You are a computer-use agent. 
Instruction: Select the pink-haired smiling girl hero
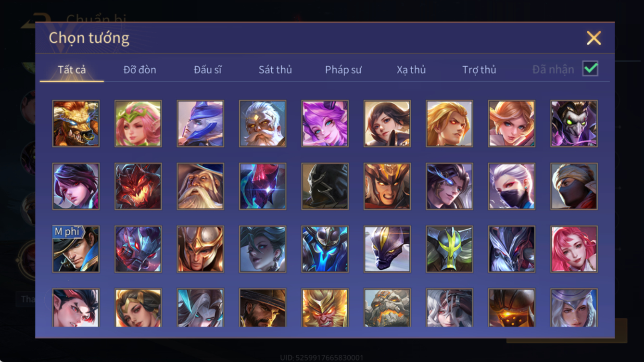pos(574,250)
